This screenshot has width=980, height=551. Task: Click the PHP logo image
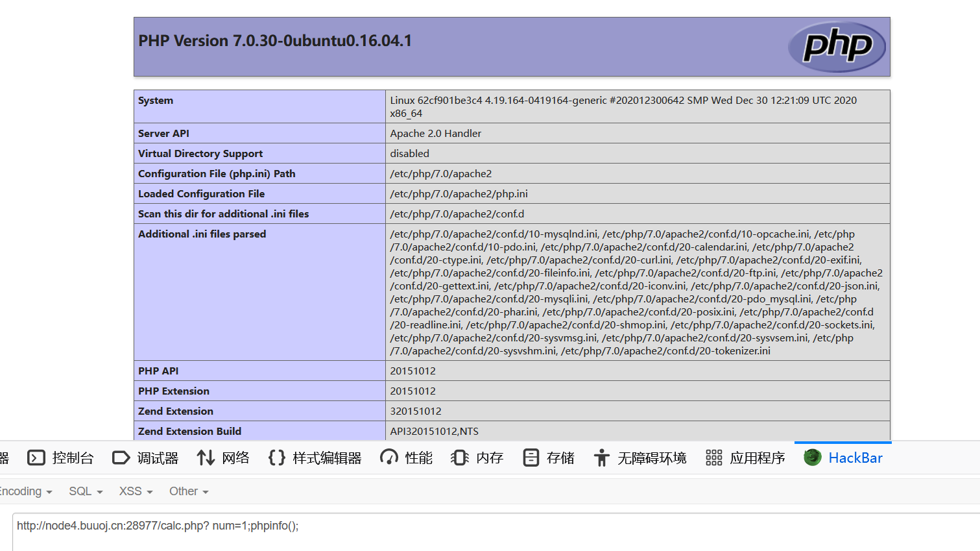point(837,46)
